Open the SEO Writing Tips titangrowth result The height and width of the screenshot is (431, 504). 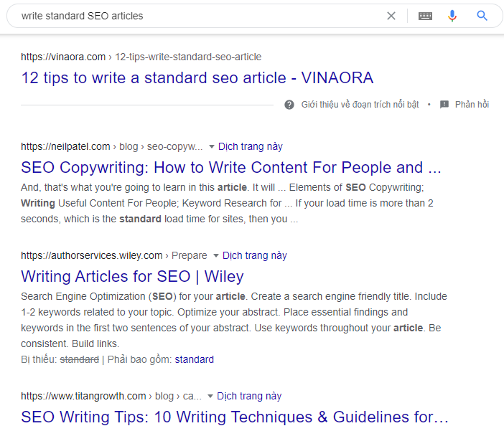(234, 417)
